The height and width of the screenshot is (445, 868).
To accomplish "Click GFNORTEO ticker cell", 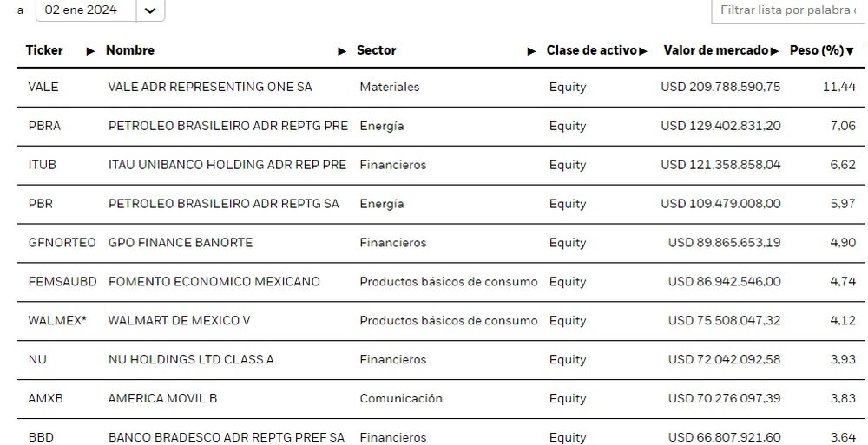I will (62, 243).
